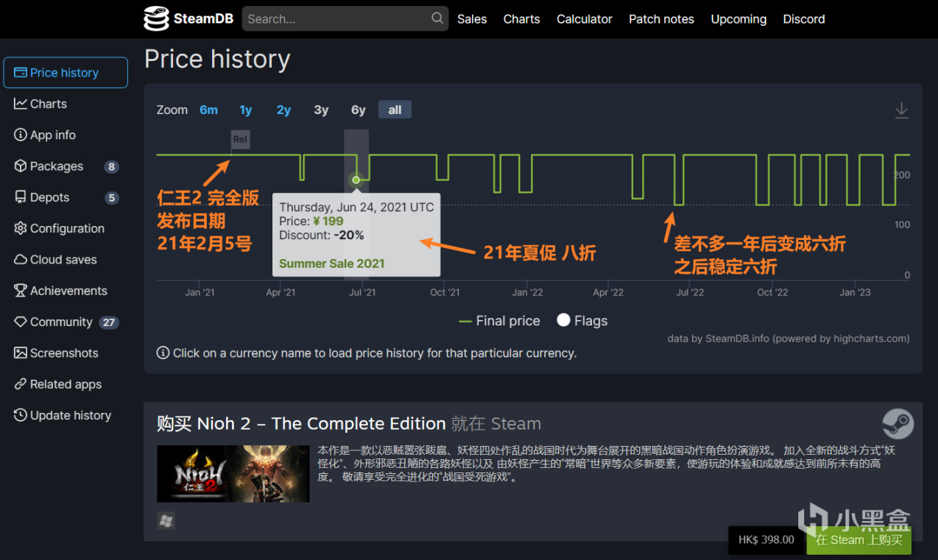Click the Depots count badge 5
Viewport: 938px width, 560px height.
pyautogui.click(x=111, y=198)
